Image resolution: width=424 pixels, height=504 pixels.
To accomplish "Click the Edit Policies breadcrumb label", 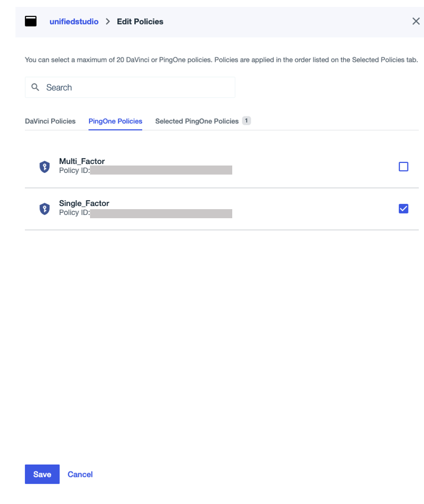I will tap(140, 22).
